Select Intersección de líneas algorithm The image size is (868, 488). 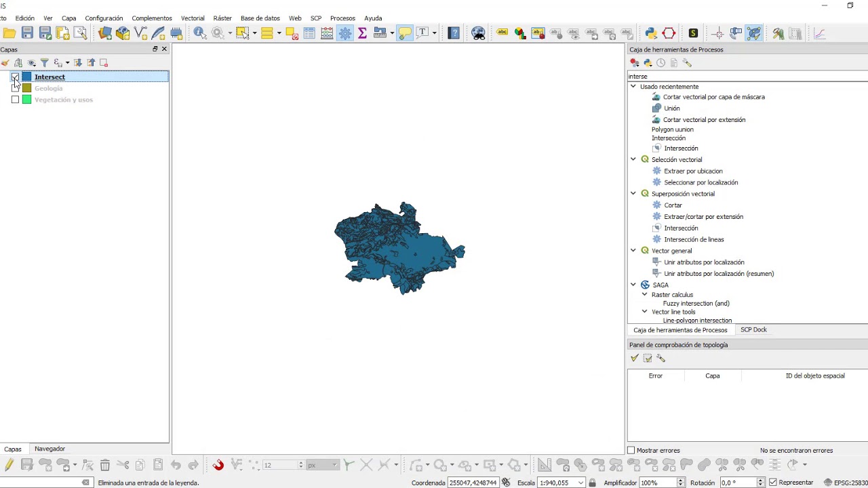[694, 239]
